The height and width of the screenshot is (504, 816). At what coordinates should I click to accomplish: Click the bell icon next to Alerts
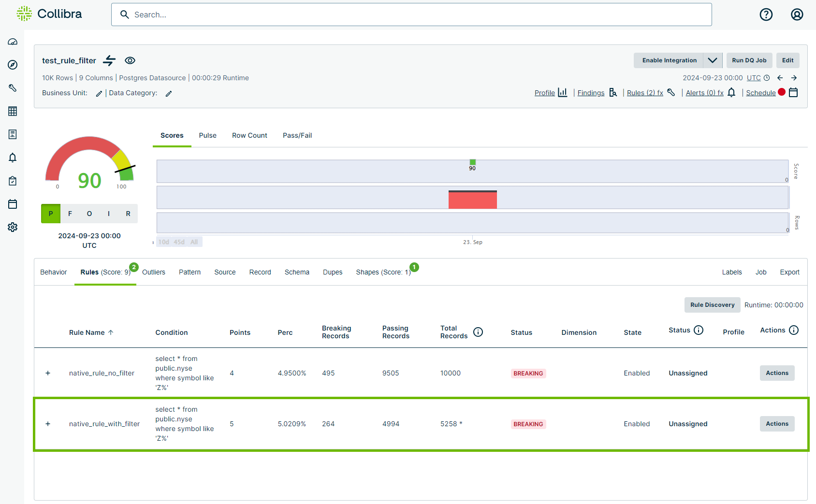click(731, 92)
